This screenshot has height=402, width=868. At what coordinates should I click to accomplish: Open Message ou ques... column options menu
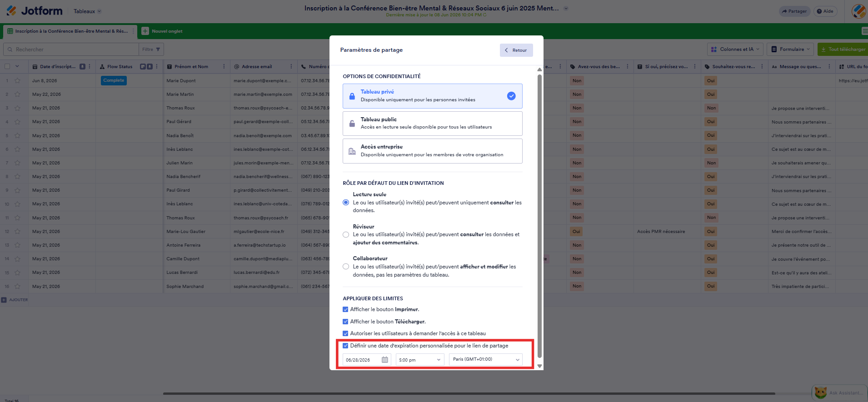pyautogui.click(x=829, y=66)
